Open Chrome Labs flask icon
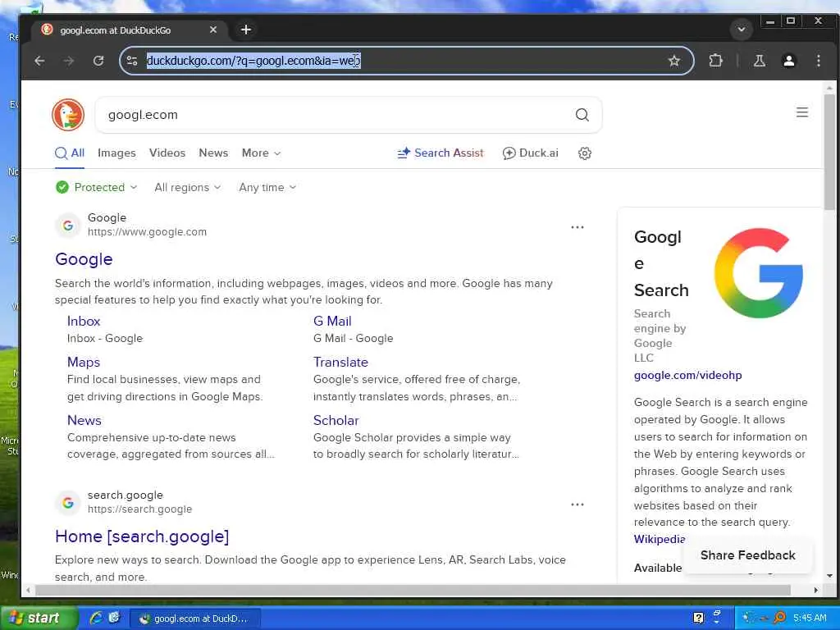 tap(759, 61)
